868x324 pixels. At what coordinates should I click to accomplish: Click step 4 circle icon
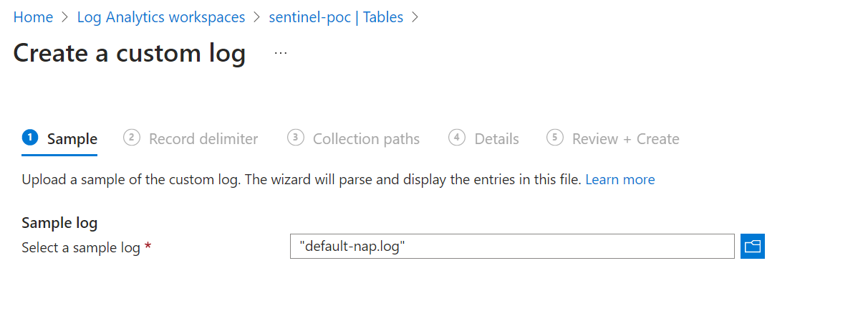click(457, 138)
